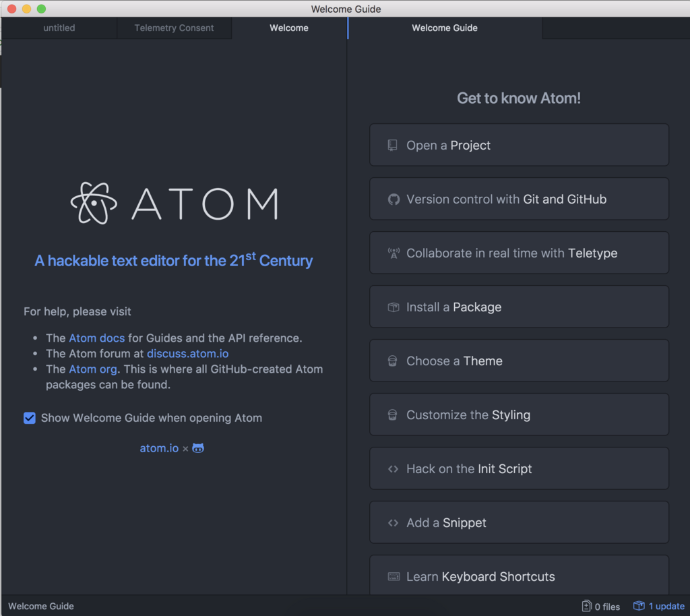Click the paint bucket icon beside Choose a Theme

coord(393,361)
